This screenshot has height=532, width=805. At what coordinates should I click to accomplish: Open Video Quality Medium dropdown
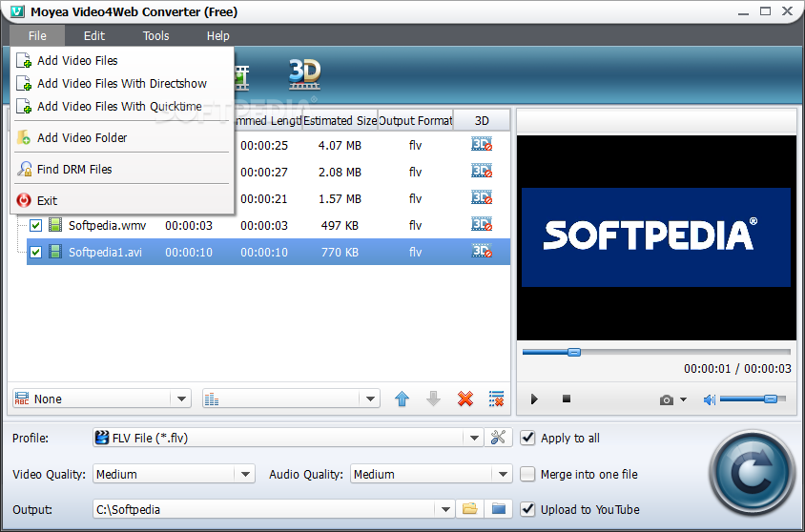245,474
